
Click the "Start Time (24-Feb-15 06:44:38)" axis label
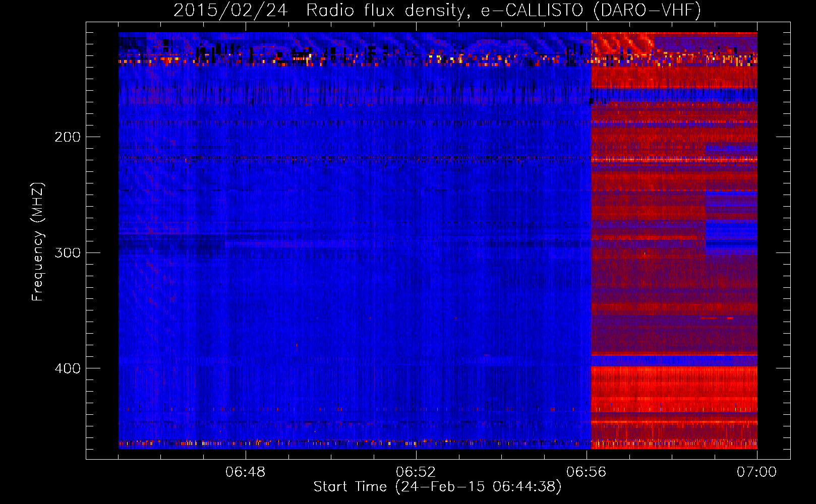click(x=437, y=487)
